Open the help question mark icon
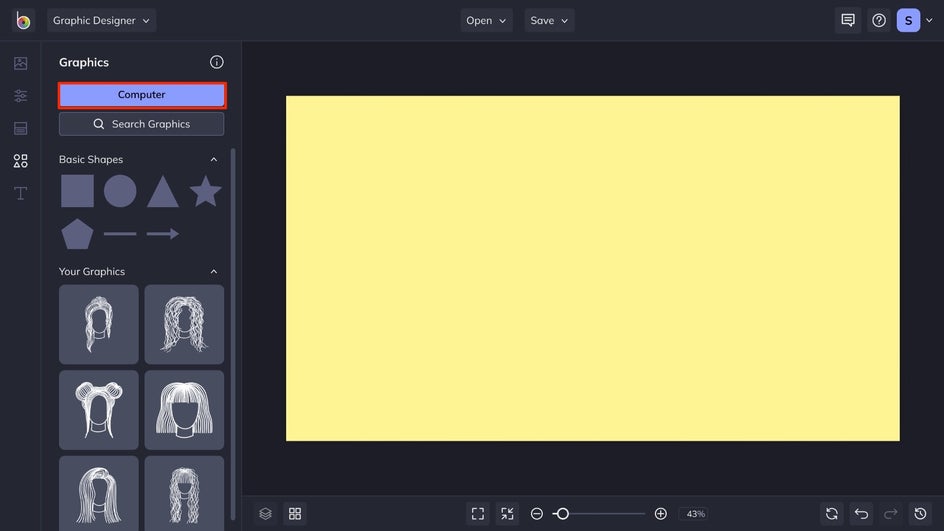This screenshot has height=531, width=944. tap(879, 20)
